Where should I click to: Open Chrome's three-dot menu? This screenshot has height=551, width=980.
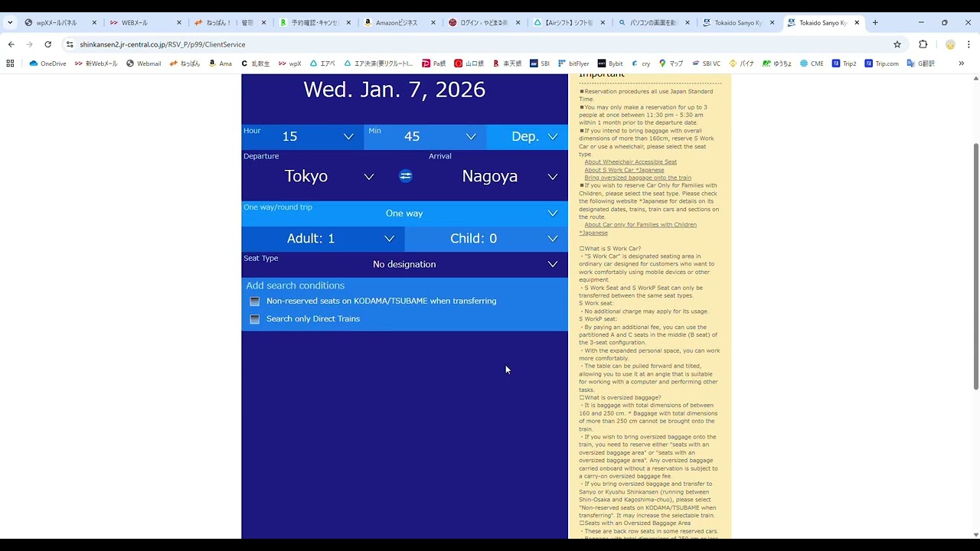tap(969, 44)
